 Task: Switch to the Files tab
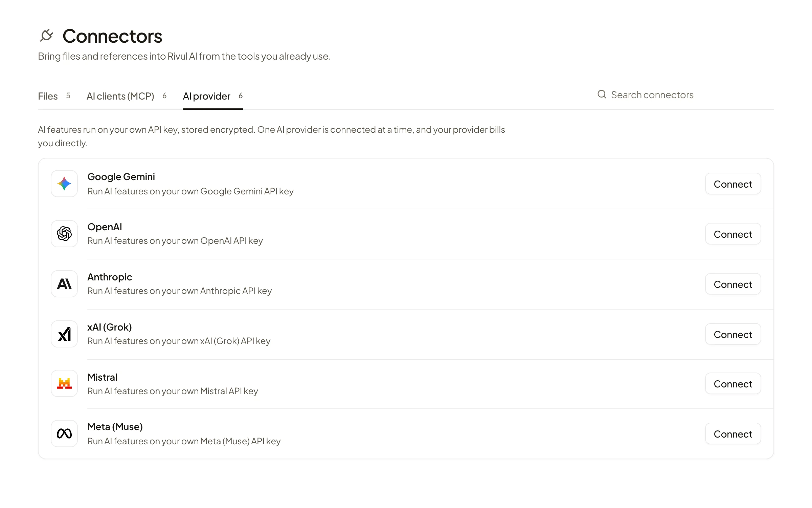pyautogui.click(x=54, y=96)
